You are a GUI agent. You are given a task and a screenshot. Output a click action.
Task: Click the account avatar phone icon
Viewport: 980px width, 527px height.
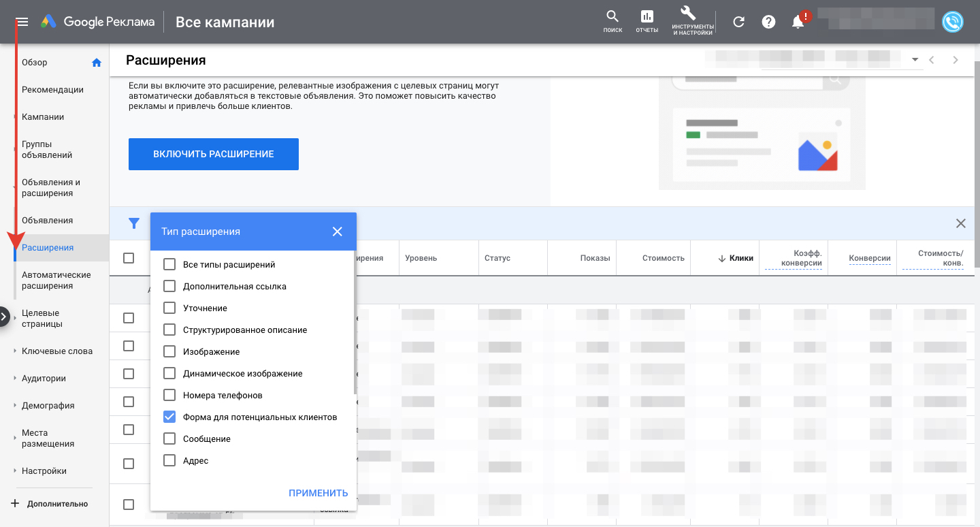[953, 22]
